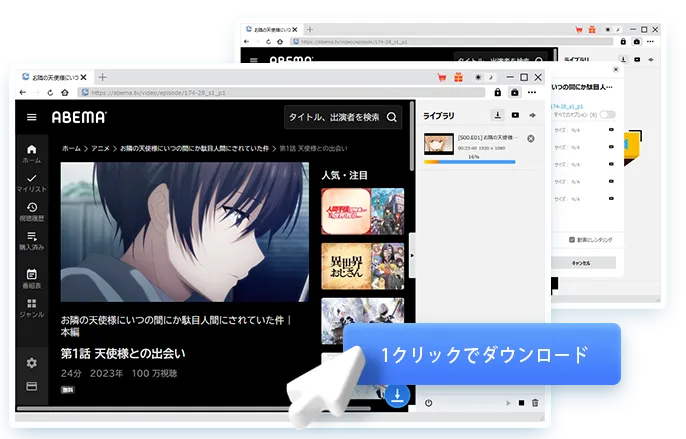Toggle すべてのオプション switch in back window
This screenshot has width=686, height=439.
coord(608,115)
